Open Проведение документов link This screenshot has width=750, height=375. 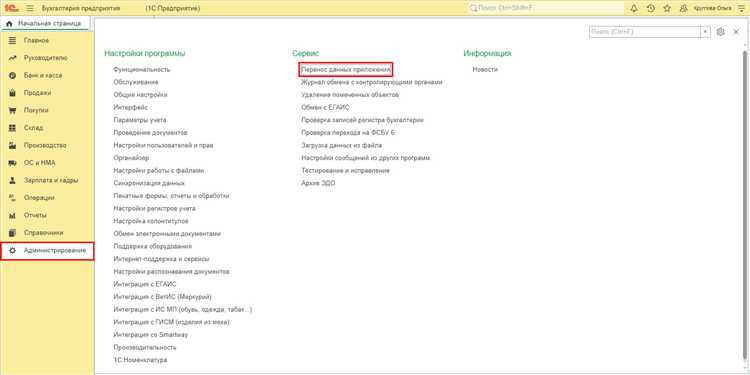click(150, 132)
